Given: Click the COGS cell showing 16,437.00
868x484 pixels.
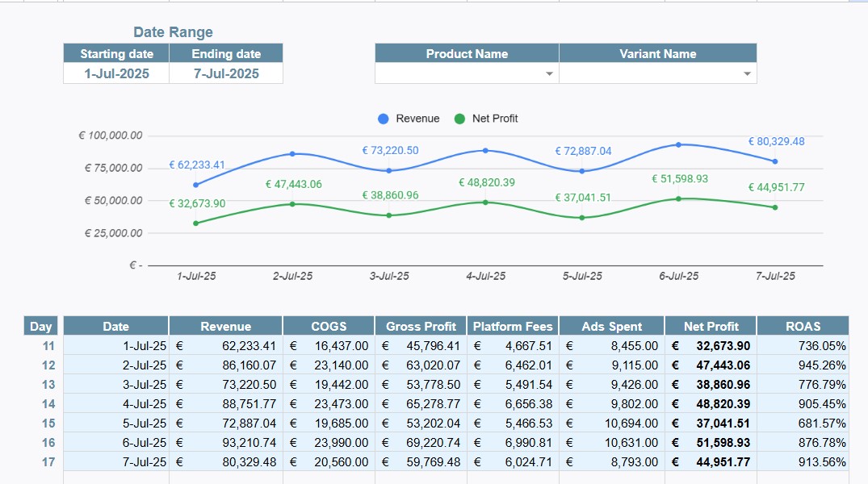Looking at the screenshot, I should pyautogui.click(x=329, y=346).
